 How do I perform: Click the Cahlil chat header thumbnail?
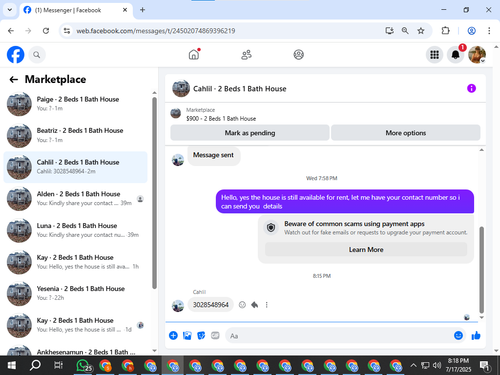click(x=181, y=88)
